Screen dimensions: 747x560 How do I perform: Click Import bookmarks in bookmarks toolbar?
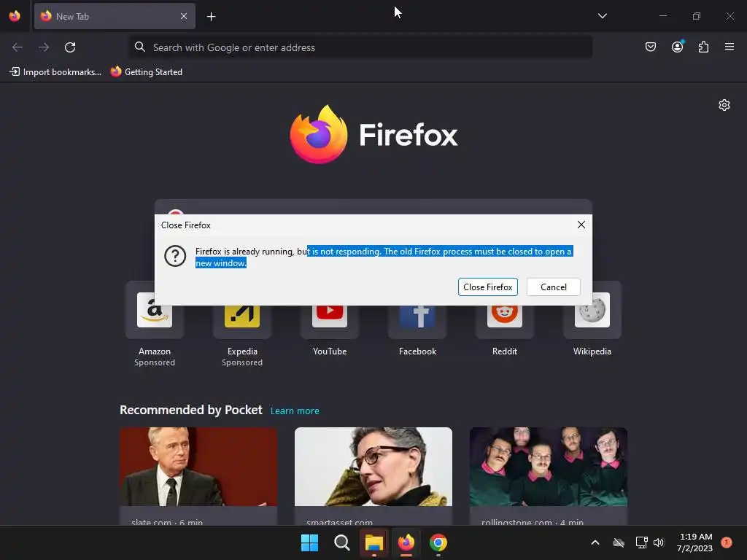pyautogui.click(x=55, y=72)
